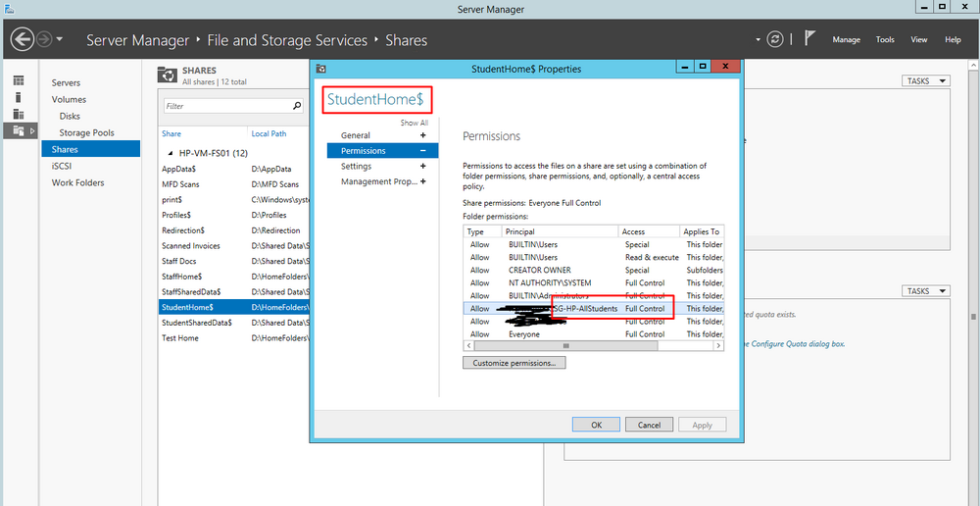This screenshot has width=980, height=506.
Task: Click the StudentHome$ Properties title bar icon
Action: (x=320, y=69)
